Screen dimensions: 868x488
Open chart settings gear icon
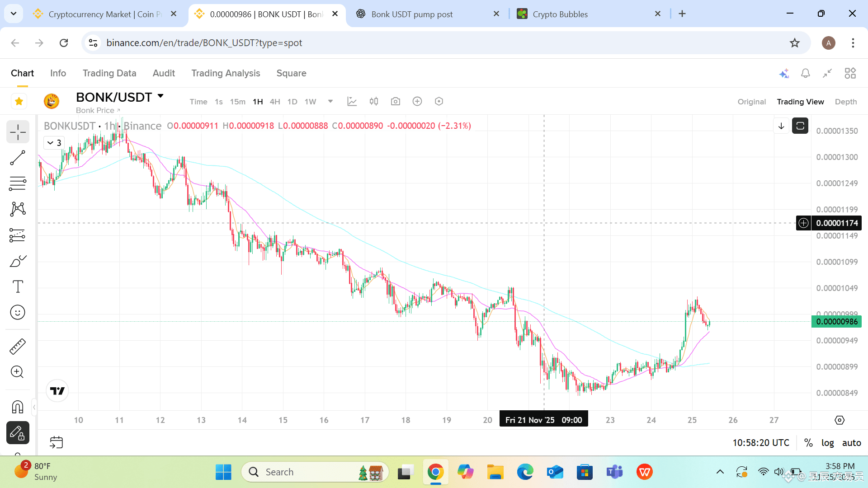point(840,420)
